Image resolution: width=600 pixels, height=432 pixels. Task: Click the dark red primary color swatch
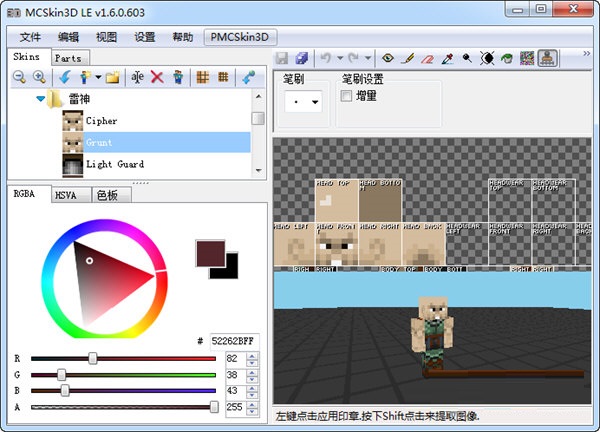click(x=210, y=253)
